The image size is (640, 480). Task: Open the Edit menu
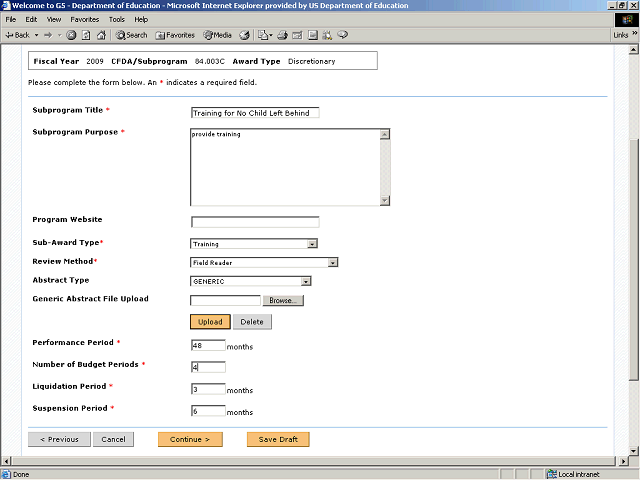[x=31, y=19]
